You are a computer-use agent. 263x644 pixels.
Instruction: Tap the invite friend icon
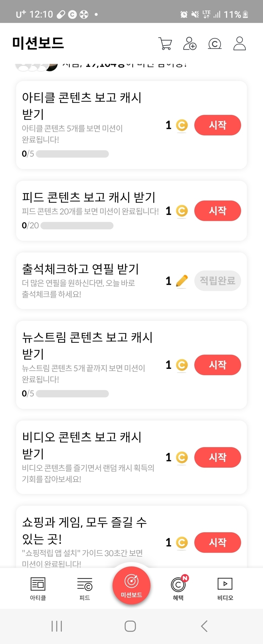point(190,44)
